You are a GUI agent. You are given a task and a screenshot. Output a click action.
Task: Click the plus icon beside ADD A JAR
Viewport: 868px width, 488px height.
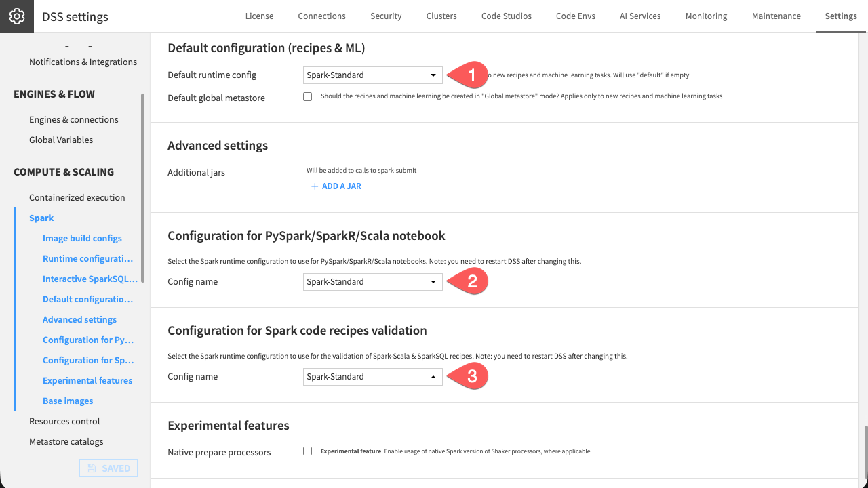(x=315, y=186)
